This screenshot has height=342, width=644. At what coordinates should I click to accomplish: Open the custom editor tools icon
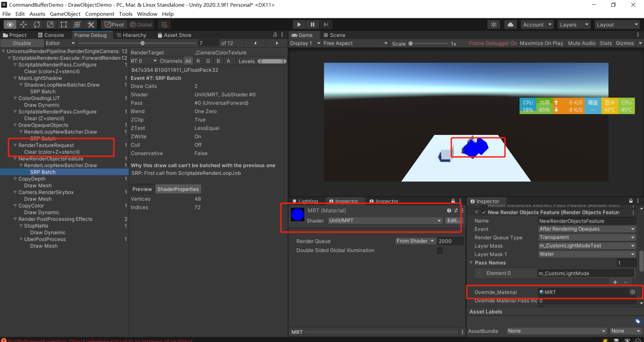(90, 24)
